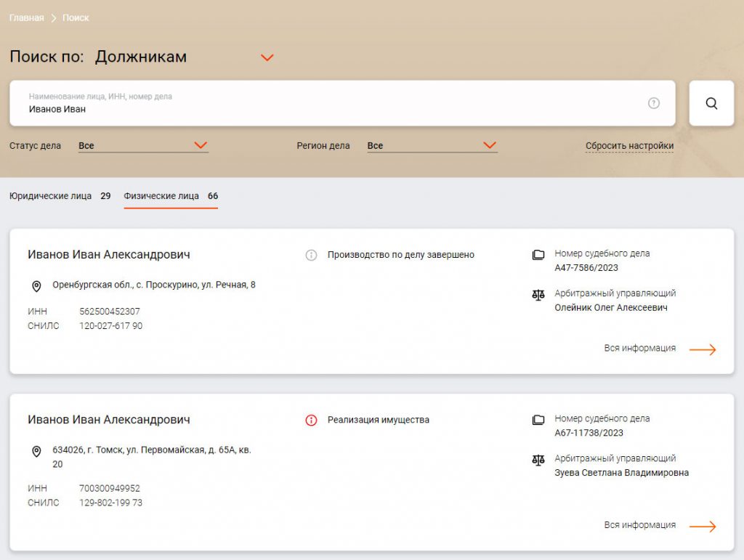Go to Главная in the breadcrumb
The image size is (744, 560).
tap(26, 17)
